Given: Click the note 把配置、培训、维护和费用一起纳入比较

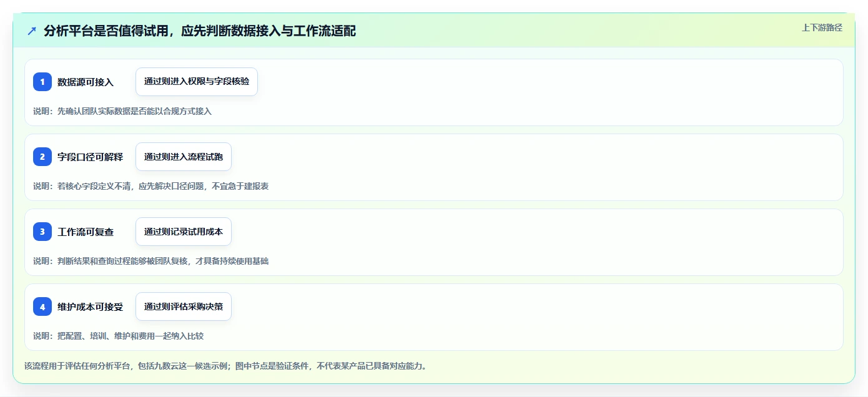Looking at the screenshot, I should click(x=118, y=336).
